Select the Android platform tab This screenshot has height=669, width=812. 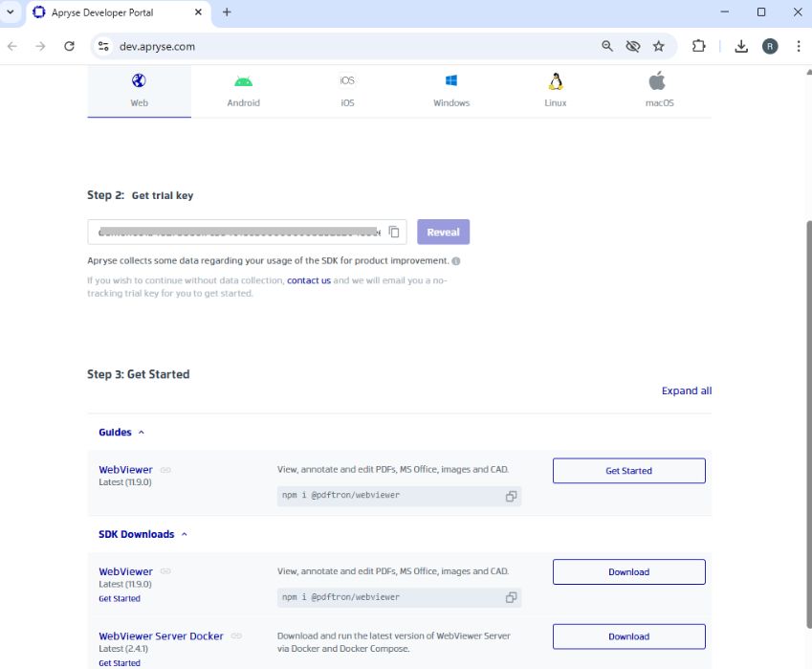243,91
